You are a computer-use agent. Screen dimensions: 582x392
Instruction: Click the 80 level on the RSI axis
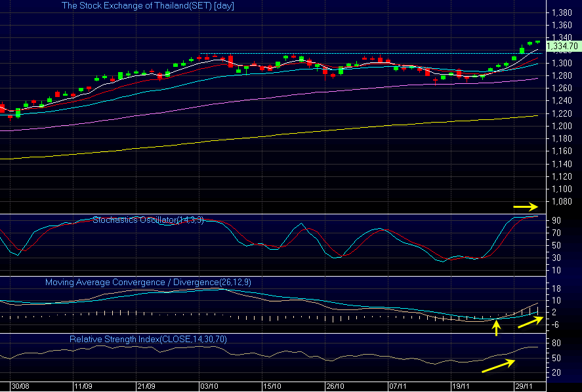click(555, 343)
